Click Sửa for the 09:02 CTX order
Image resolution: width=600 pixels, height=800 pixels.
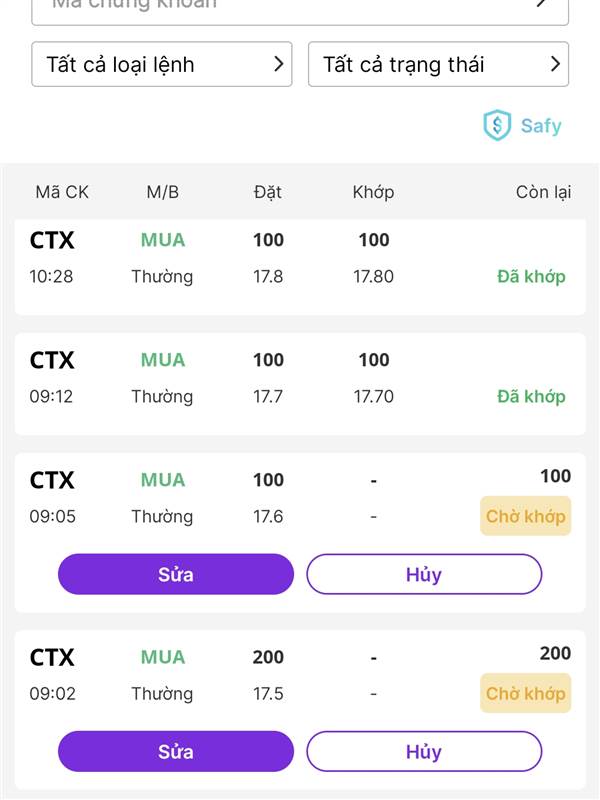coord(176,751)
